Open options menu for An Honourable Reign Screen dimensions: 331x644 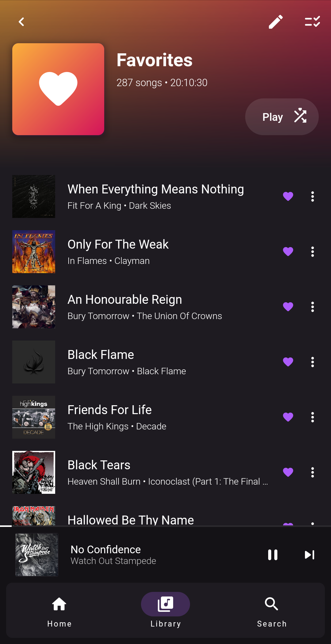click(x=312, y=307)
